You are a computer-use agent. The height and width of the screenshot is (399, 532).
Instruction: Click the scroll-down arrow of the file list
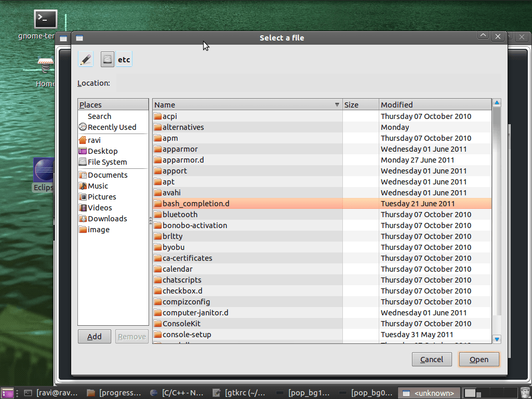point(497,339)
